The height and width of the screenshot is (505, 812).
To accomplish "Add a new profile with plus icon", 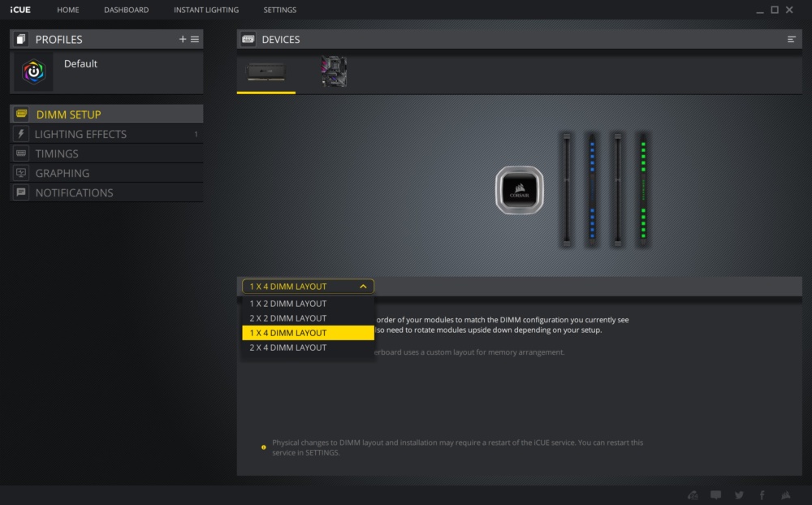I will (x=182, y=39).
